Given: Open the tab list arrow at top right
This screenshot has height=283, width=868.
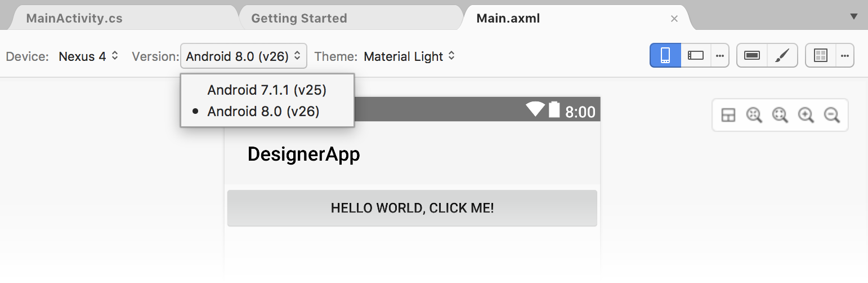Looking at the screenshot, I should (x=853, y=17).
